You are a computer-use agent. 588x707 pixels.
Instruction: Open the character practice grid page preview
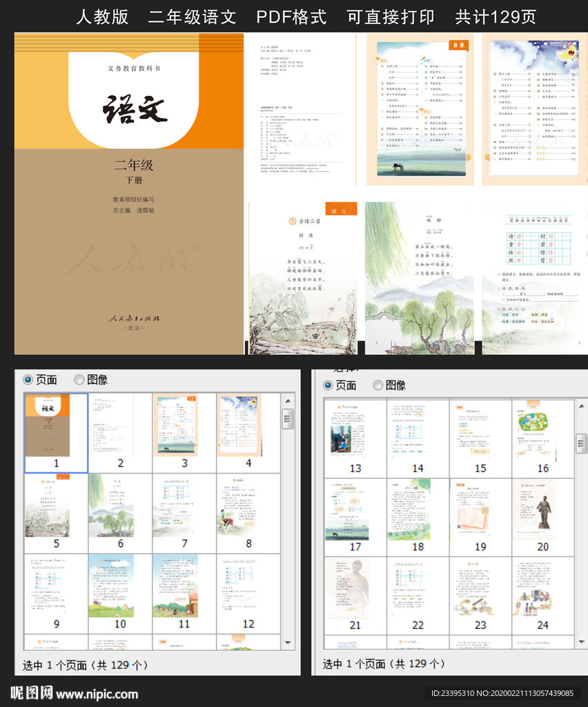pyautogui.click(x=535, y=278)
